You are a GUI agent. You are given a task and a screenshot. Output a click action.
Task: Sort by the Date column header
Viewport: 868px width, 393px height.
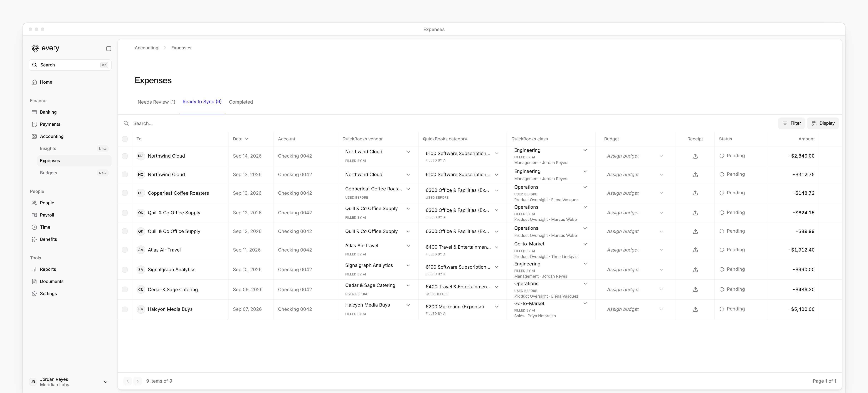240,139
